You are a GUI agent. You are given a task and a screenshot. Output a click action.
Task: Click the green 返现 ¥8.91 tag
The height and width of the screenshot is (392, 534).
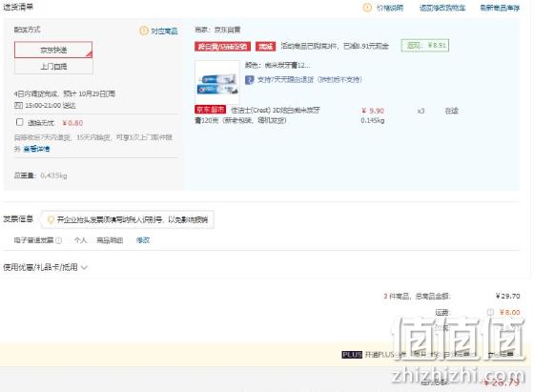click(x=425, y=45)
